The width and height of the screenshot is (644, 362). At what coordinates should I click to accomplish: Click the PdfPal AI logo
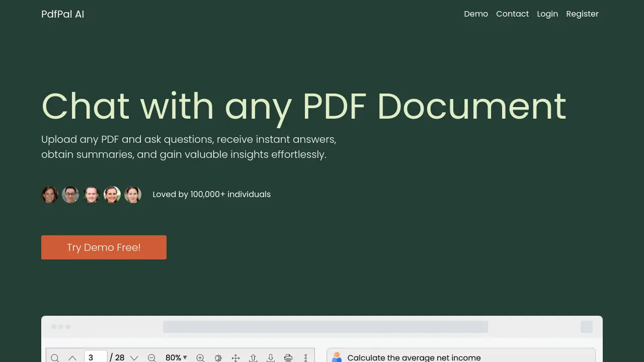pos(63,14)
